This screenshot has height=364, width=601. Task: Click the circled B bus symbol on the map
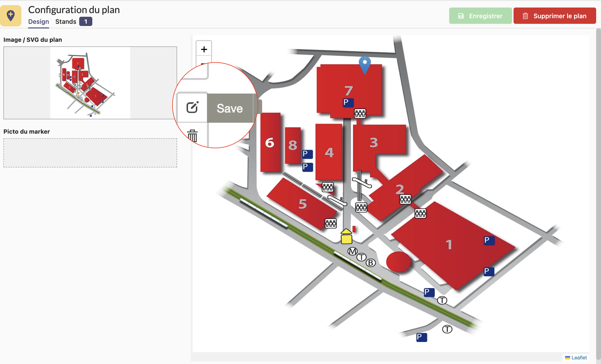[x=370, y=263]
